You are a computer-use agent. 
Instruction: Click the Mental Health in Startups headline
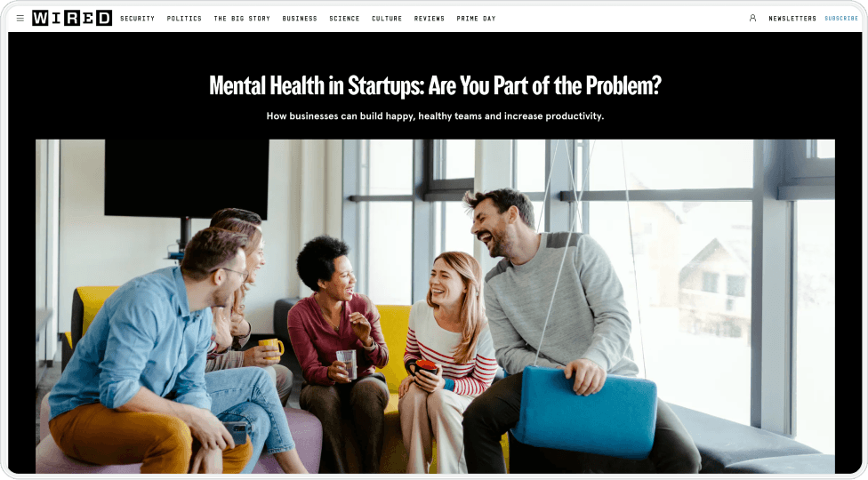435,85
